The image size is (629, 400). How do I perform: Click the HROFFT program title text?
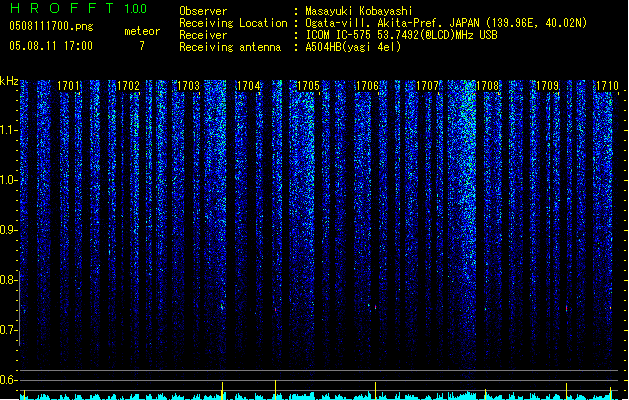(x=62, y=8)
